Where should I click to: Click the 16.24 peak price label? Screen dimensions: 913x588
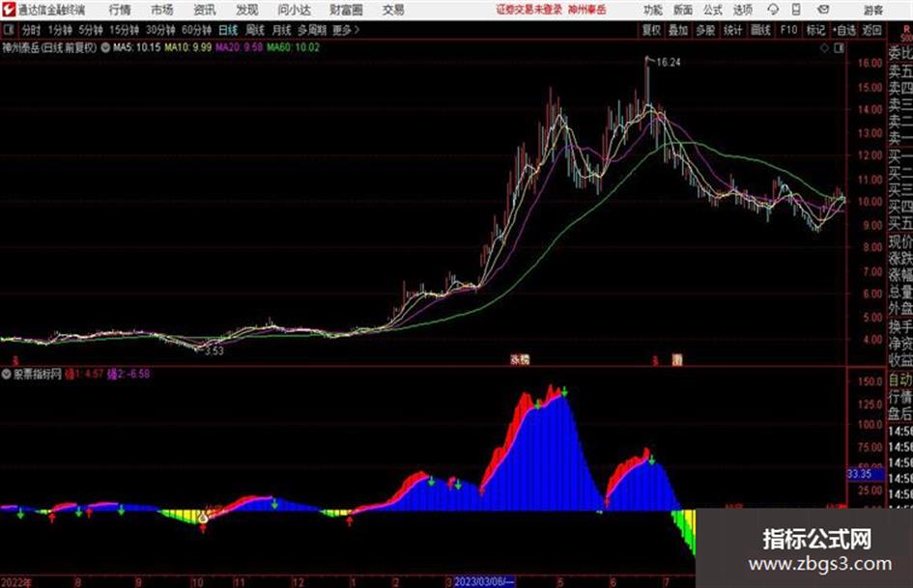click(x=668, y=63)
